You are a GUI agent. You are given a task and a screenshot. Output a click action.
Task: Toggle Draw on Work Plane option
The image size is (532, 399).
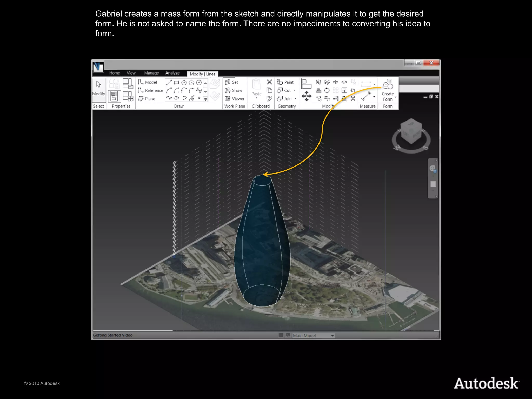coord(215,96)
